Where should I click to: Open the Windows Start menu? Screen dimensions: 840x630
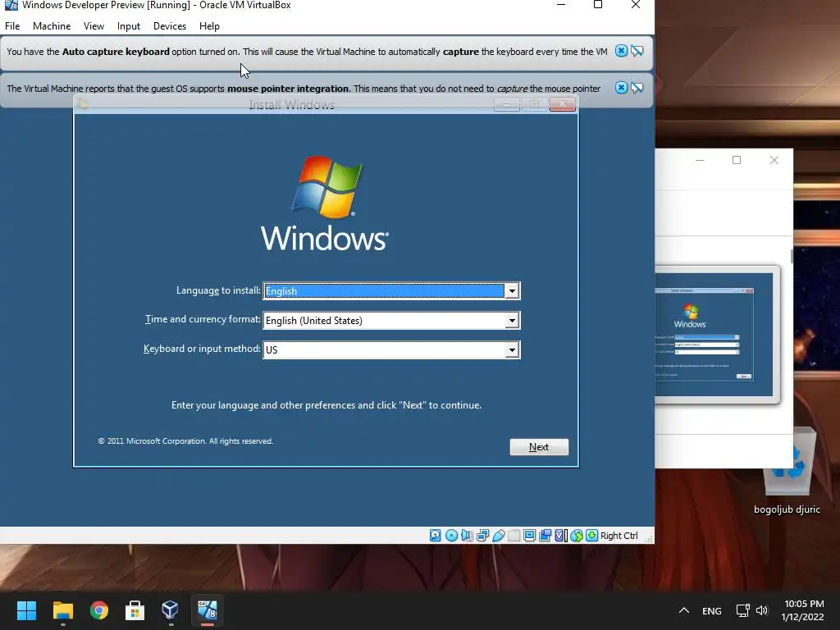tap(26, 610)
